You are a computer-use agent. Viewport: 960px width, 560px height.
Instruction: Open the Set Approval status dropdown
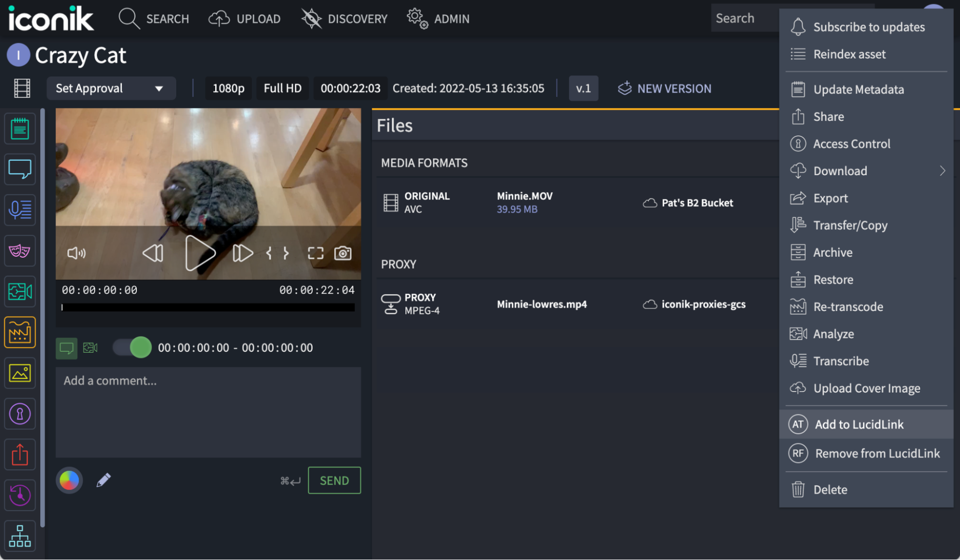108,88
